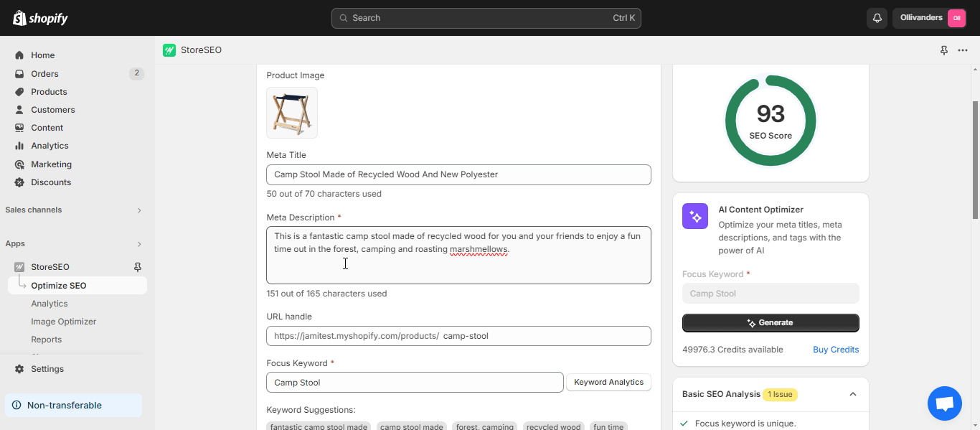980x430 pixels.
Task: Select 'fun time' keyword suggestion
Action: point(608,426)
